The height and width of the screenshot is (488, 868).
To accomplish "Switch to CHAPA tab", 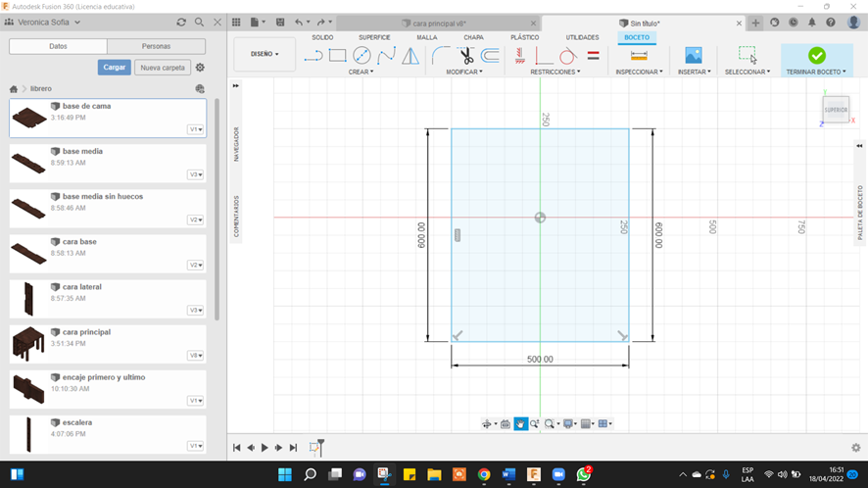I will (473, 37).
